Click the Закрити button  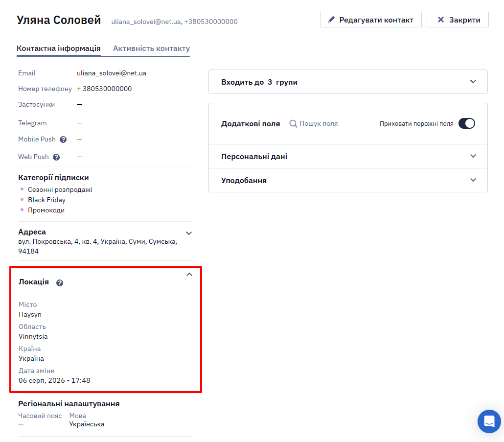(x=458, y=20)
